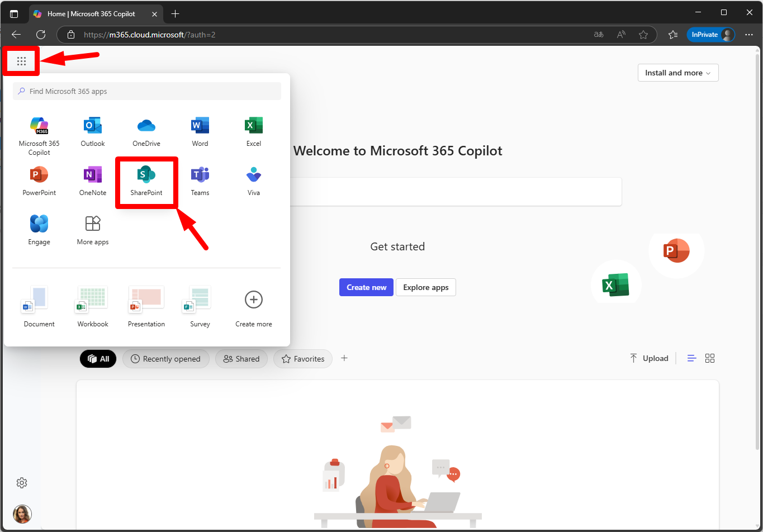The image size is (763, 532).
Task: Open the Engage app
Action: (39, 230)
